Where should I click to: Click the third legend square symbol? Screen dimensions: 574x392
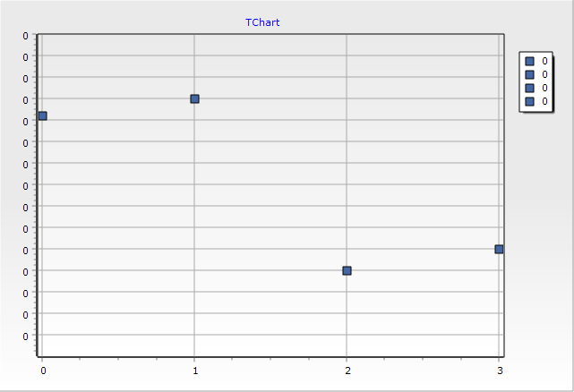pos(529,88)
